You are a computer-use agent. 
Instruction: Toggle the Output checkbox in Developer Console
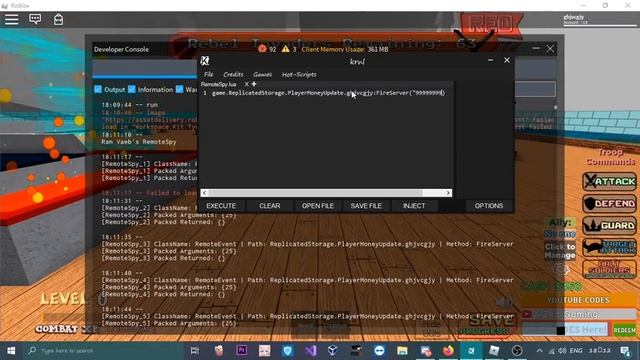tap(98, 89)
